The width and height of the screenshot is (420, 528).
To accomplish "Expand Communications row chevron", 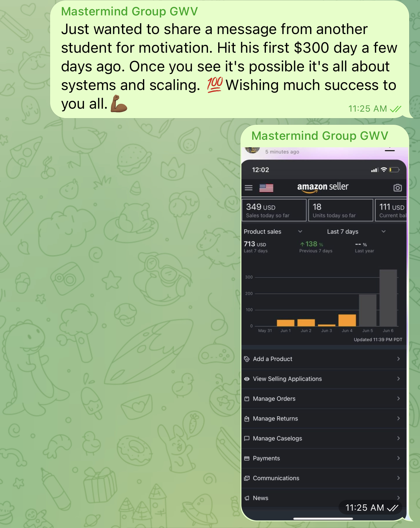I will (398, 478).
